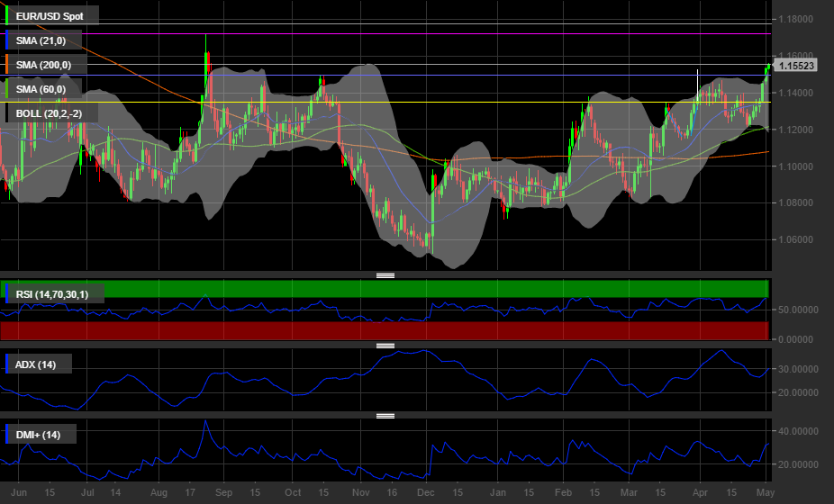Click the divider handle above the DMI+ panel
The height and width of the screenshot is (504, 834).
coord(385,416)
